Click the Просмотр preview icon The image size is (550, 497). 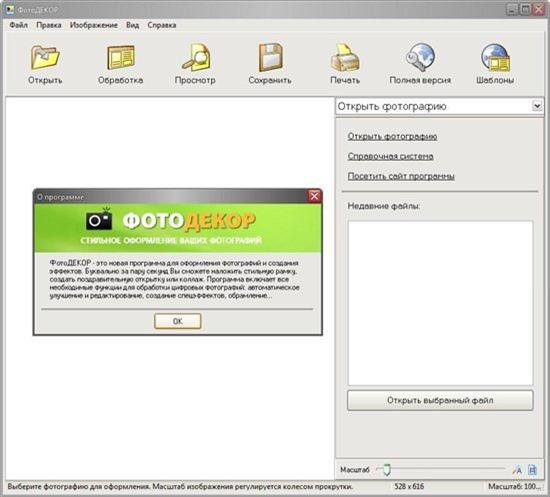tap(196, 57)
